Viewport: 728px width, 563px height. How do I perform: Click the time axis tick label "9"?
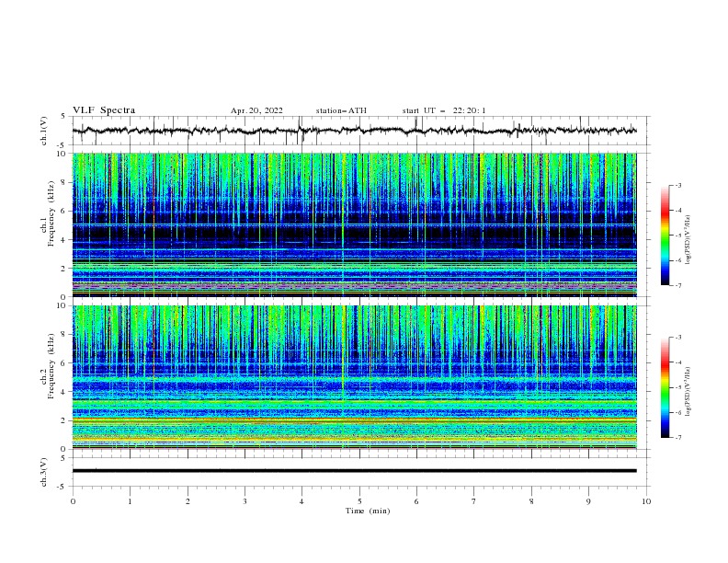point(588,501)
